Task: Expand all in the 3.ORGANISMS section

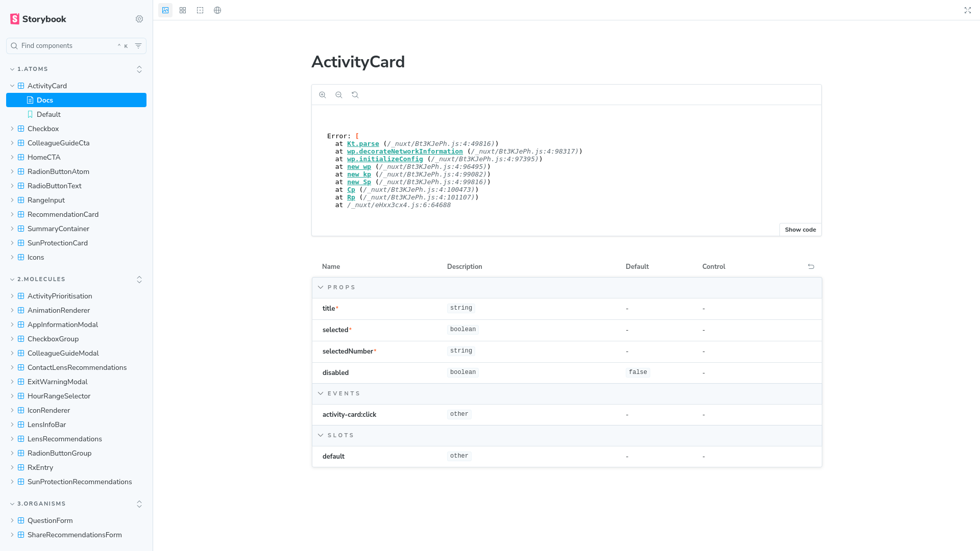Action: [x=139, y=504]
